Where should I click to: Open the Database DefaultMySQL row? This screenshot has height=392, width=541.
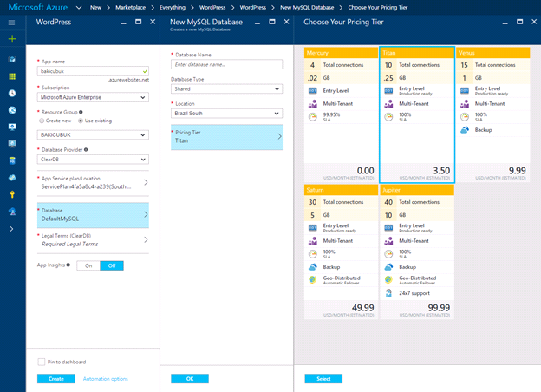pyautogui.click(x=93, y=215)
